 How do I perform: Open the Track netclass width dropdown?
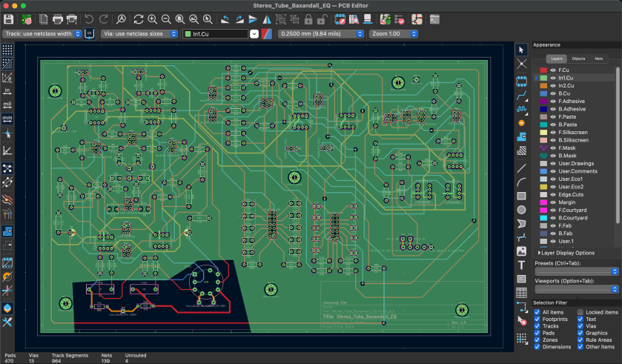(x=43, y=33)
